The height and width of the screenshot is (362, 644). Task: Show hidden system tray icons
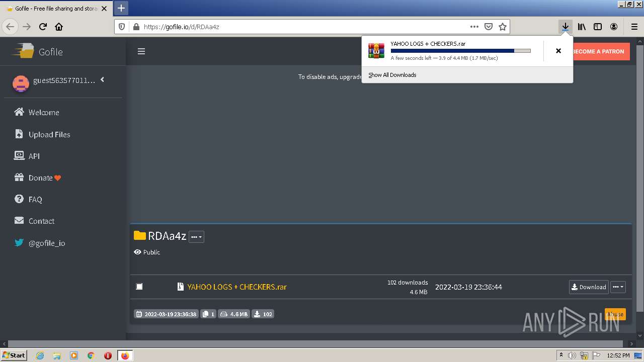pos(561,355)
